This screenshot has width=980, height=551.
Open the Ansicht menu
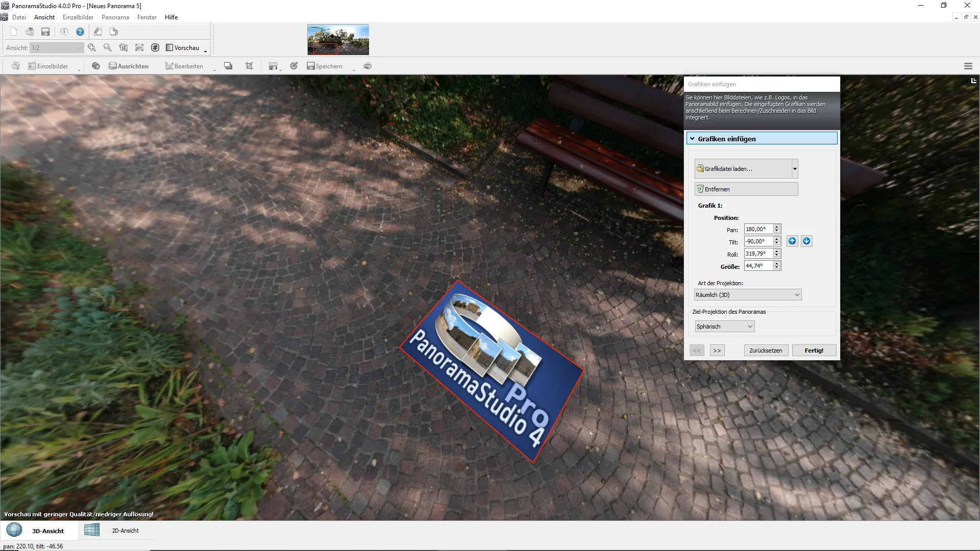(44, 17)
